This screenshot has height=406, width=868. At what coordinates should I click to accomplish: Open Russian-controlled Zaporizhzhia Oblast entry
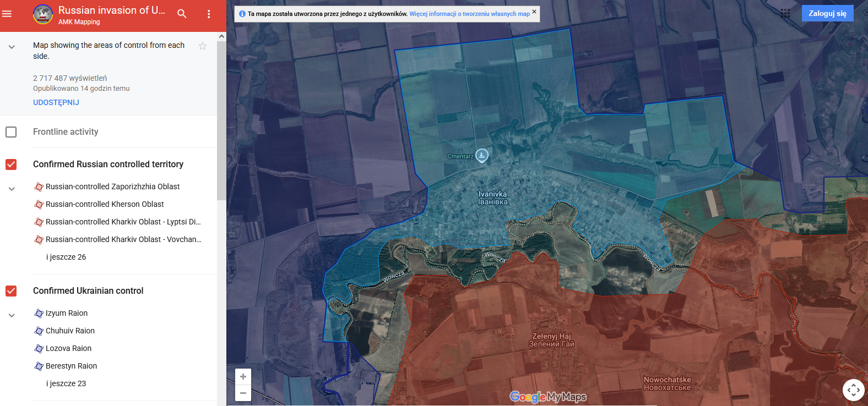[113, 186]
